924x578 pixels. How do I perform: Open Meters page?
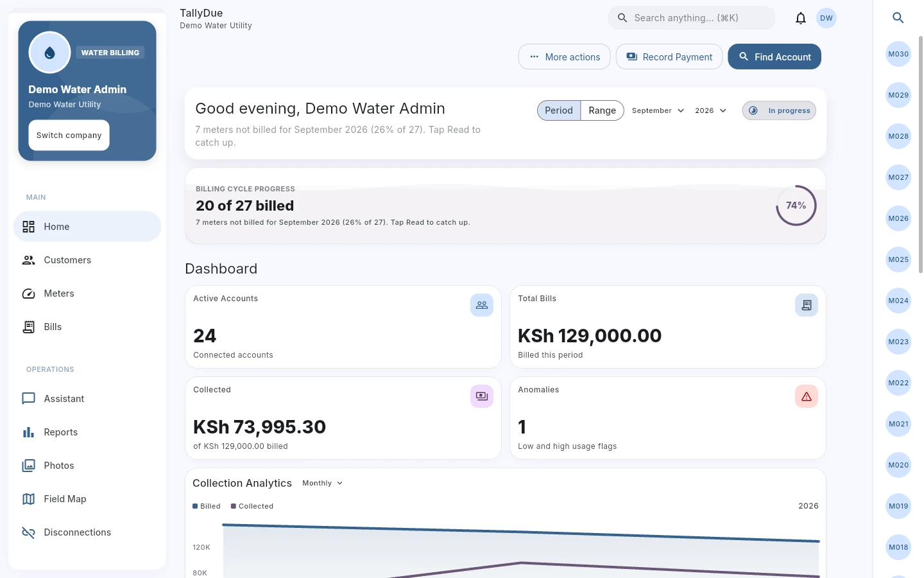[87, 293]
